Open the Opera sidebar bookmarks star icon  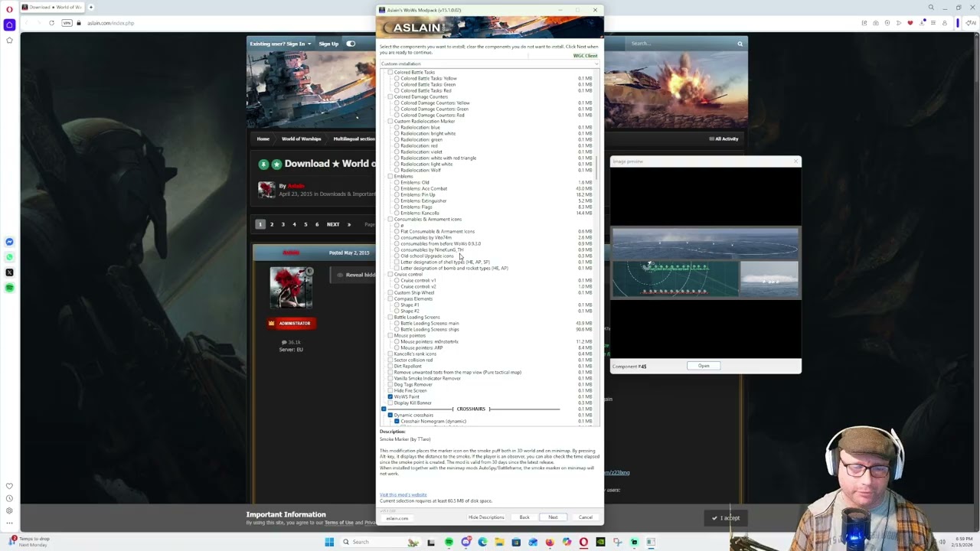(9, 40)
